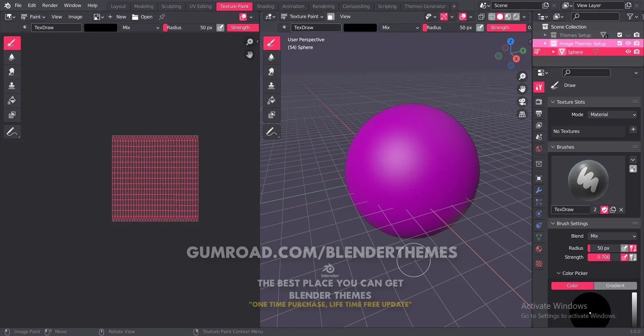Select the Smear tool in Image Editor toolbar
The height and width of the screenshot is (336, 644).
tap(12, 72)
